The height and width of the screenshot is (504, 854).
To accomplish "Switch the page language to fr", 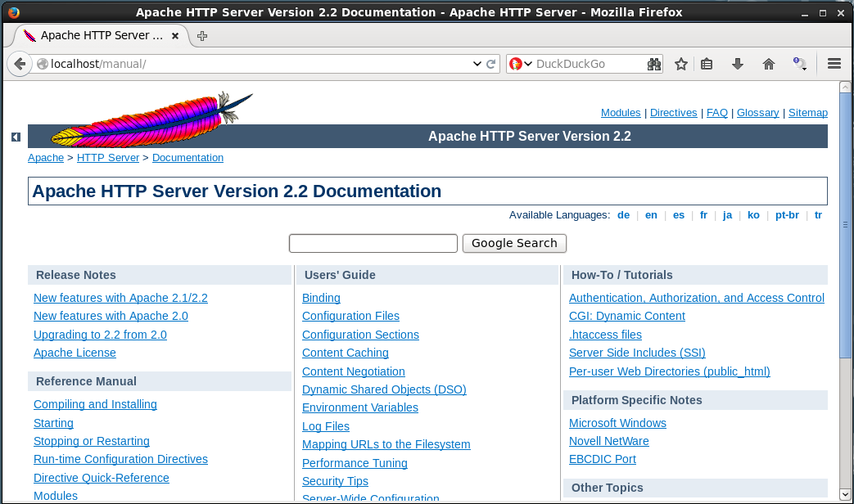I will 703,215.
